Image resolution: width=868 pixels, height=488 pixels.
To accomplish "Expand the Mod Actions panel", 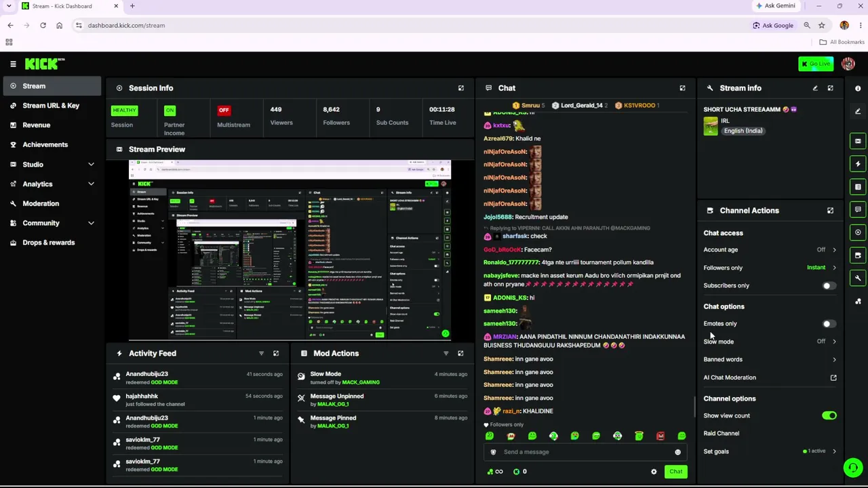I will point(460,353).
